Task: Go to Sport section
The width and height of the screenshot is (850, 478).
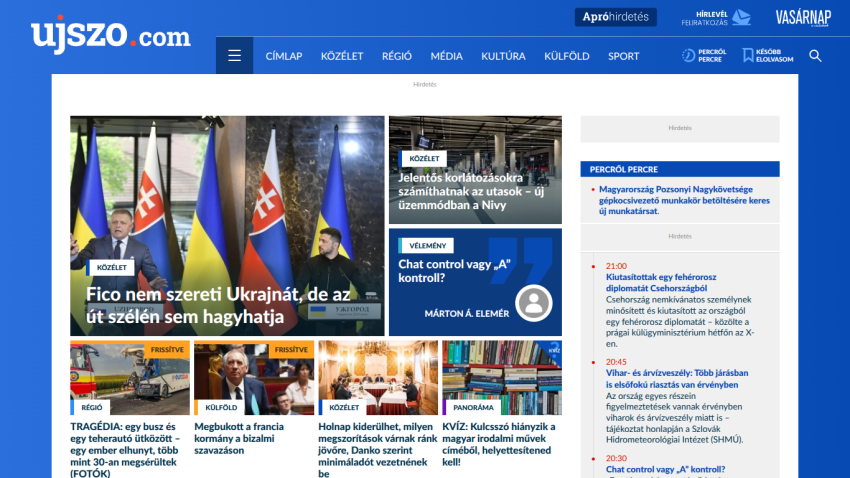Action: 623,56
